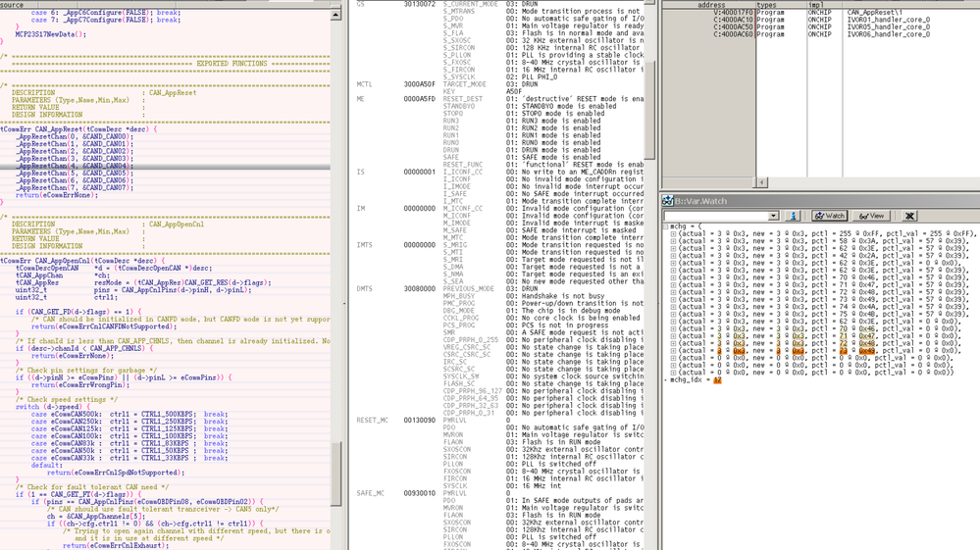Image resolution: width=980 pixels, height=550 pixels.
Task: Click the source listing vertical scrollbar thumb
Action: [335, 474]
